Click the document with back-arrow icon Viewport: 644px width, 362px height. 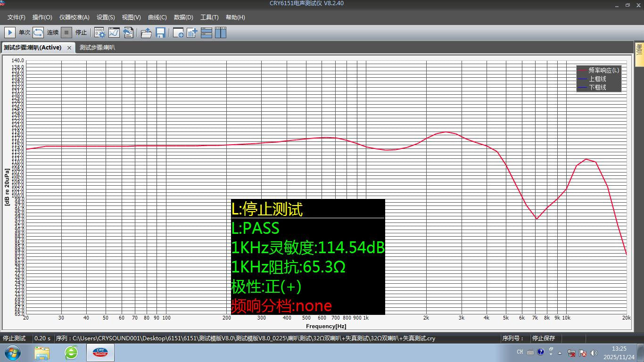click(x=128, y=33)
